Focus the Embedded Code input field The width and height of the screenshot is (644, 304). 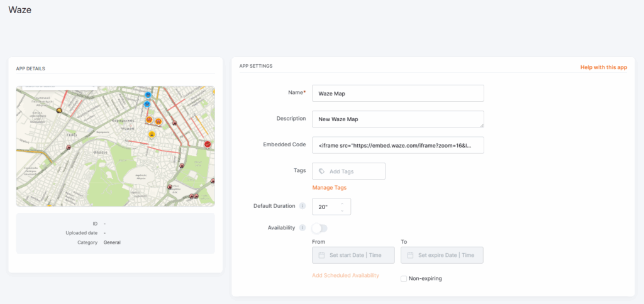397,145
